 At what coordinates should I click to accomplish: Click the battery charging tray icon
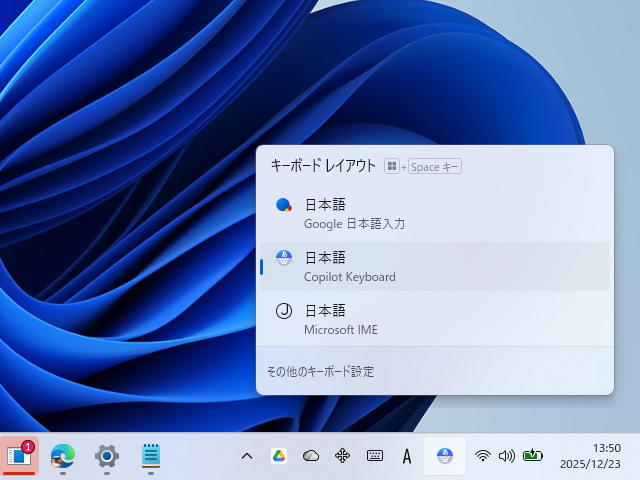pos(533,455)
